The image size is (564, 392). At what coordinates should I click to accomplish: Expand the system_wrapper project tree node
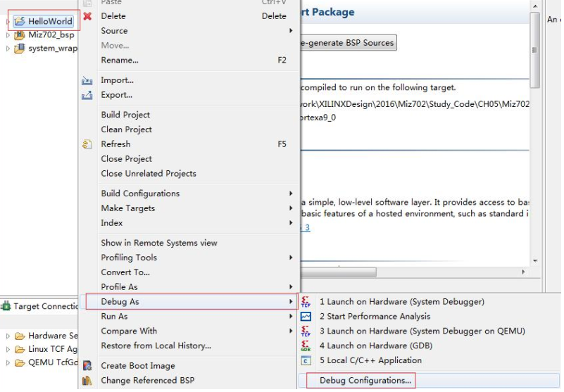click(x=8, y=49)
